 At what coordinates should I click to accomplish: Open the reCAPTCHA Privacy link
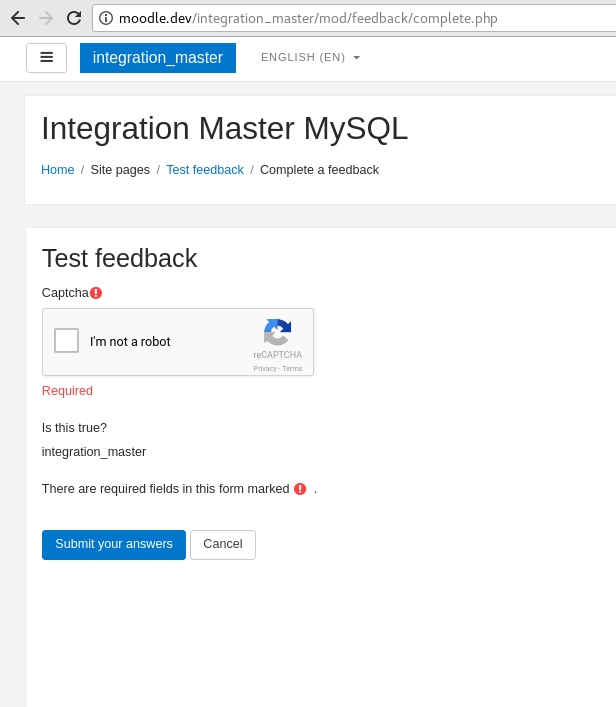(265, 368)
